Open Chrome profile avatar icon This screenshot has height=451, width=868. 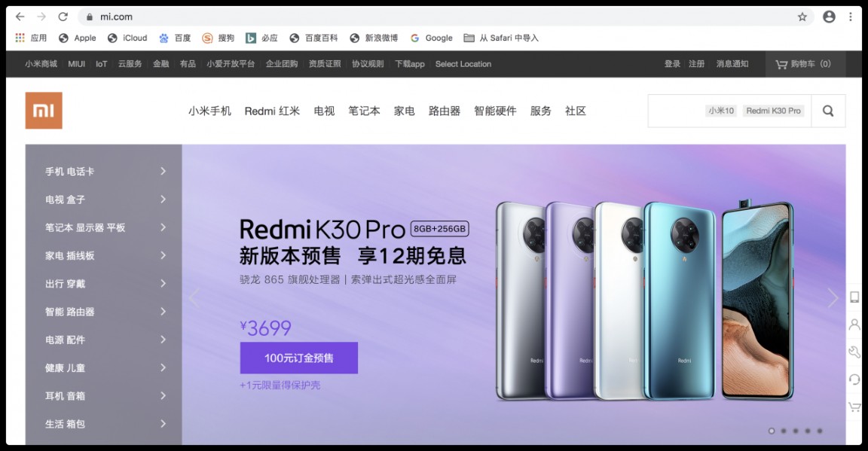(x=829, y=17)
